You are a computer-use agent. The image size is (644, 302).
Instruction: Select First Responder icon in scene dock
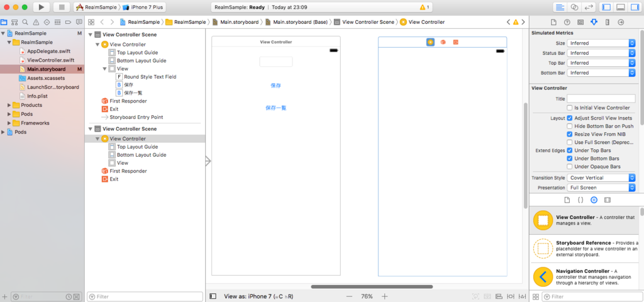443,42
